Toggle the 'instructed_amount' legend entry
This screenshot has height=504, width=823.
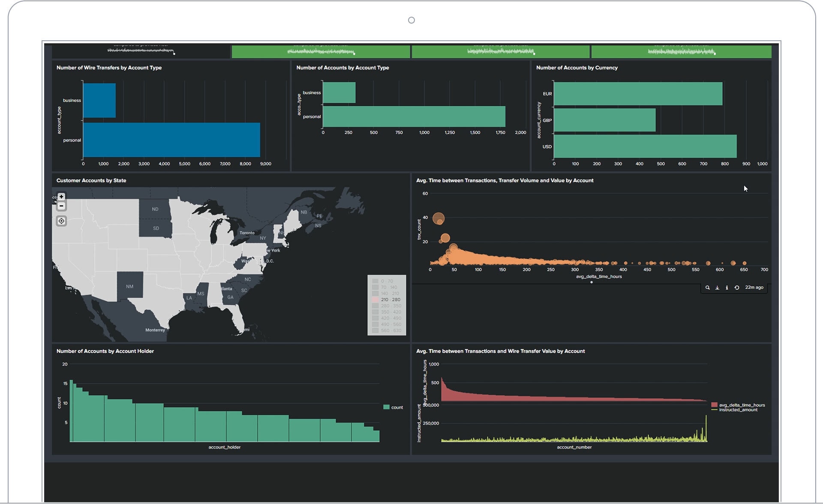coord(738,410)
